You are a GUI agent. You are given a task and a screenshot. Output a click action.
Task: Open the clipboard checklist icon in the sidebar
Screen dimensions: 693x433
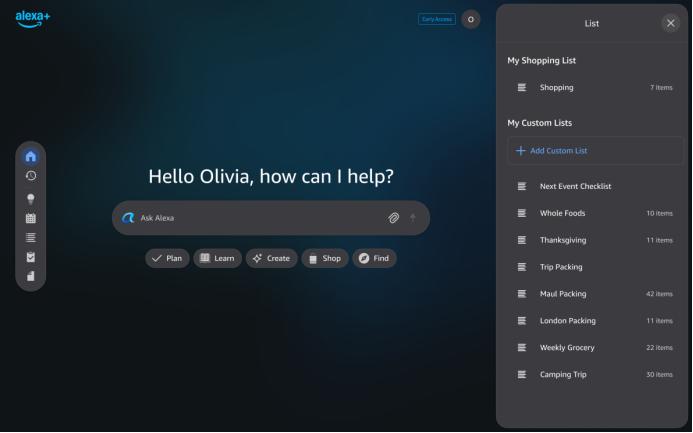31,257
